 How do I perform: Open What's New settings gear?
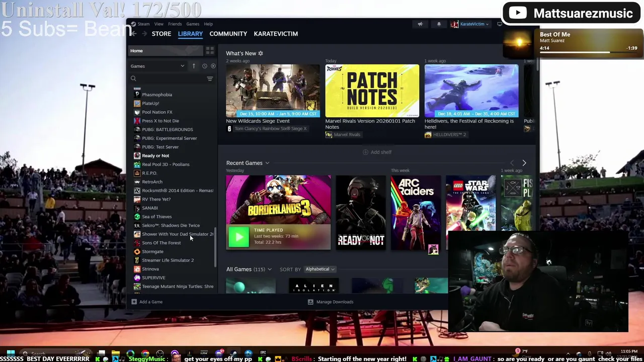(x=261, y=53)
